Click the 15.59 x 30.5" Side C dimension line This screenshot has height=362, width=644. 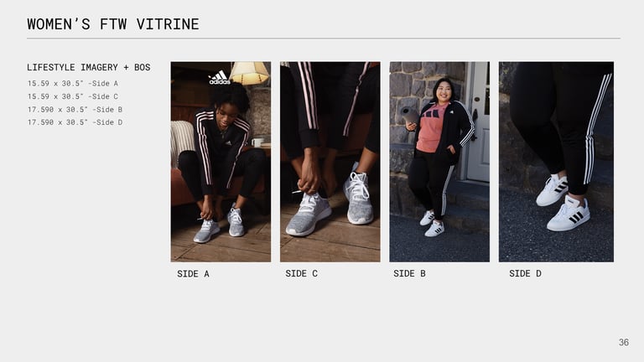[73, 96]
